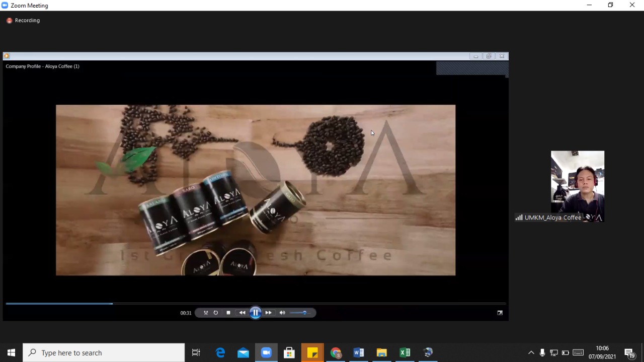The image size is (644, 362).
Task: Switch player to full screen view
Action: (500, 313)
